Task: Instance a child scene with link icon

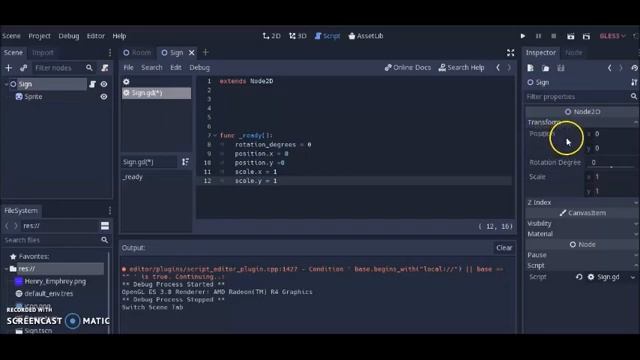Action: [x=23, y=68]
